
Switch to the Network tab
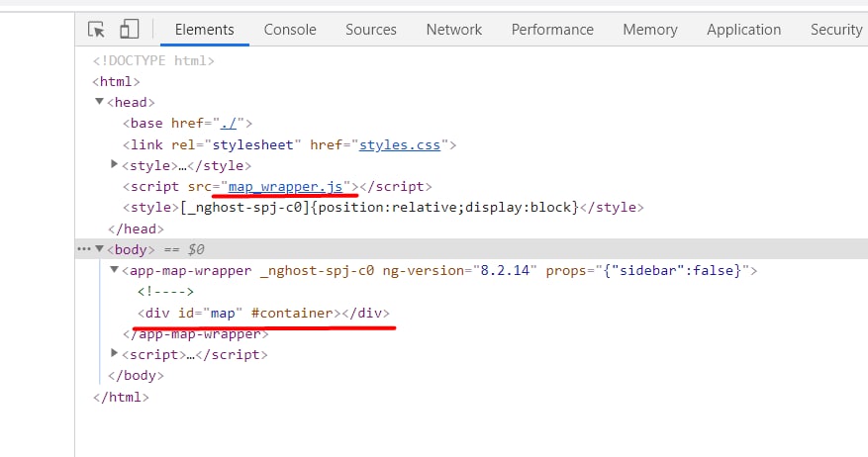(x=454, y=30)
